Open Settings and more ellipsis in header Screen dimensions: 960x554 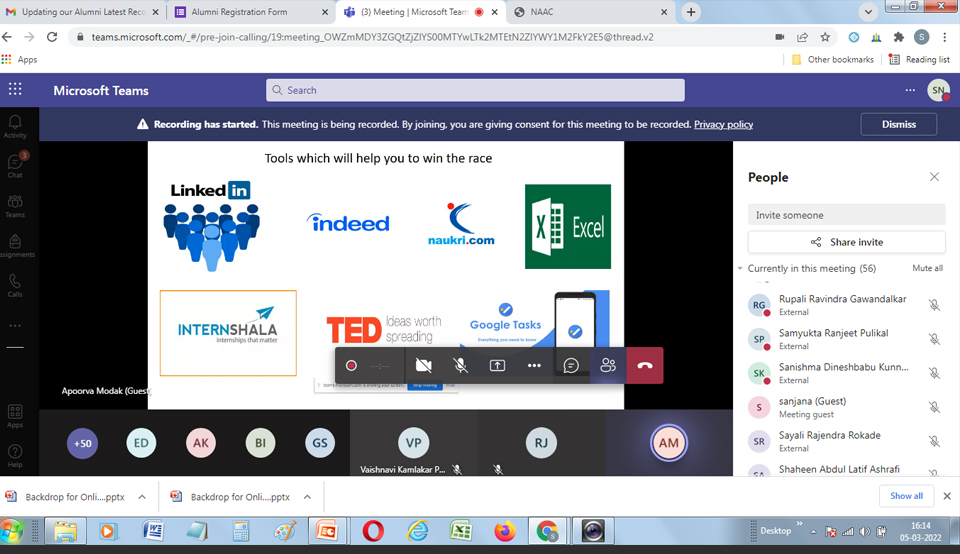click(910, 90)
